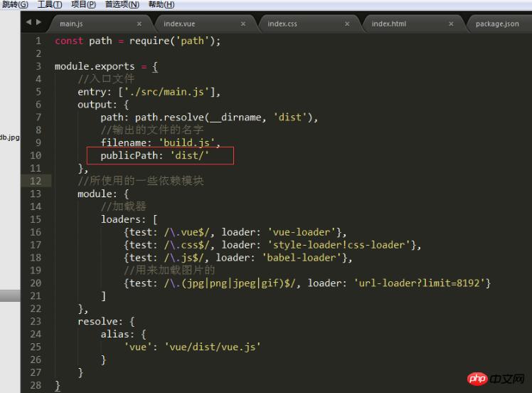The image size is (532, 393).
Task: Close the index.html tab
Action: [x=451, y=23]
